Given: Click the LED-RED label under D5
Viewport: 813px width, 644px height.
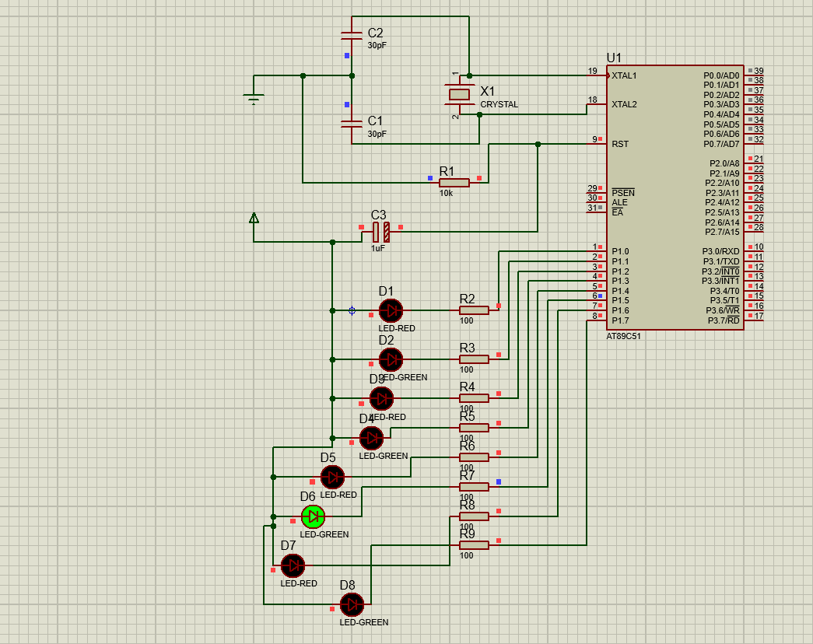Looking at the screenshot, I should click(x=338, y=495).
